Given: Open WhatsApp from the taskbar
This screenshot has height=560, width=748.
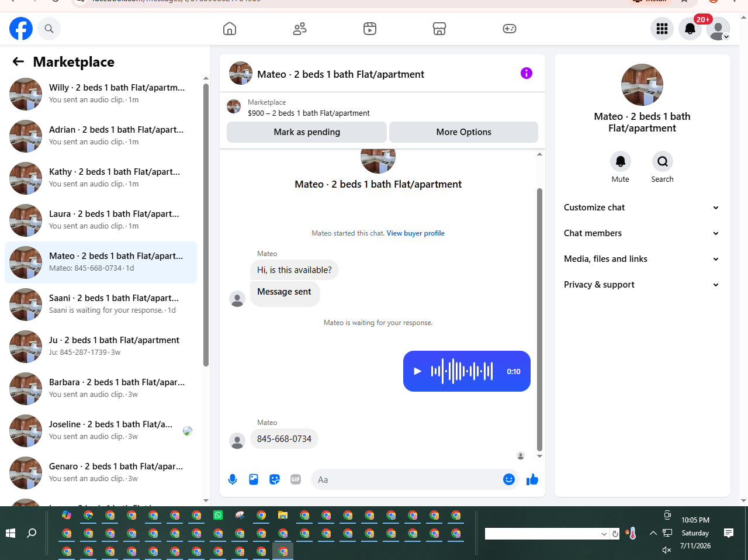Looking at the screenshot, I should (x=218, y=515).
